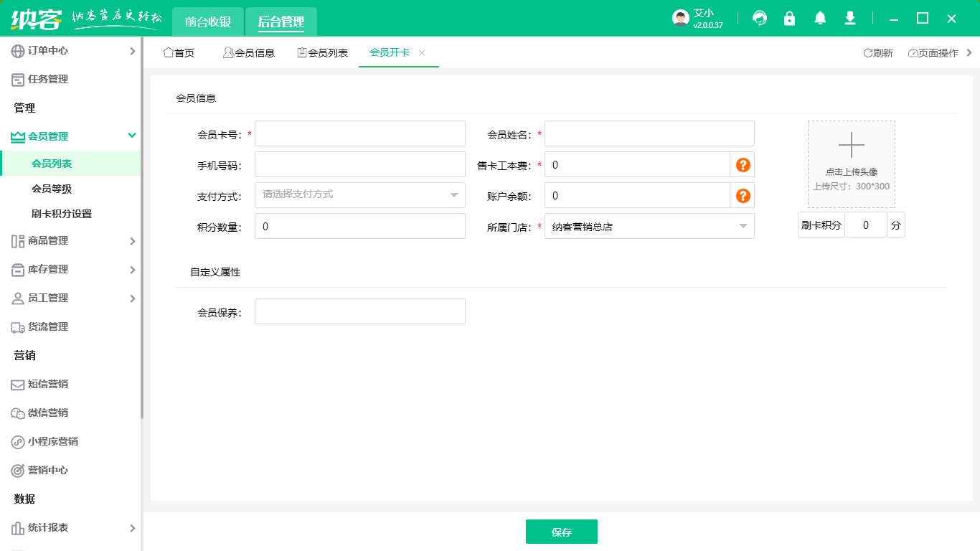Image resolution: width=980 pixels, height=551 pixels.
Task: Select the 刷卡积分 points value field
Action: pyautogui.click(x=866, y=225)
